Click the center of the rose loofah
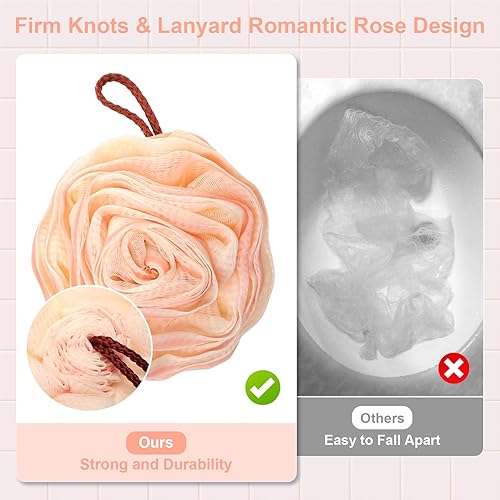The width and height of the screenshot is (500, 500). pos(147,257)
